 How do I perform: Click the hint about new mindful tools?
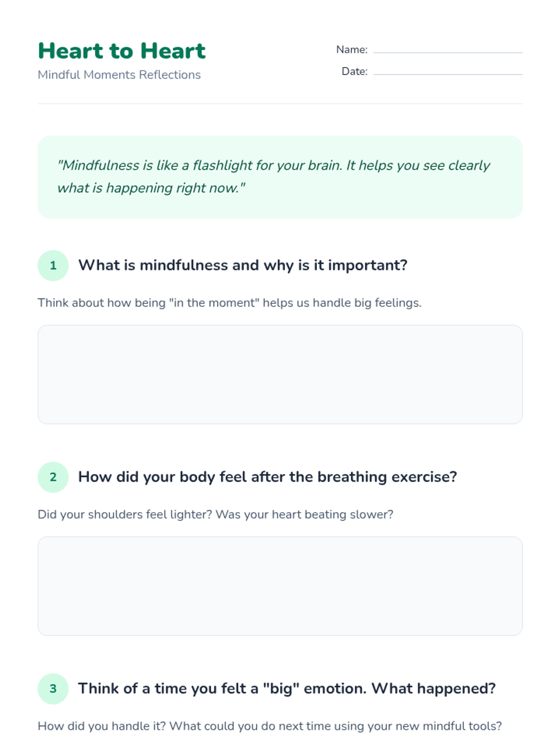(x=270, y=726)
